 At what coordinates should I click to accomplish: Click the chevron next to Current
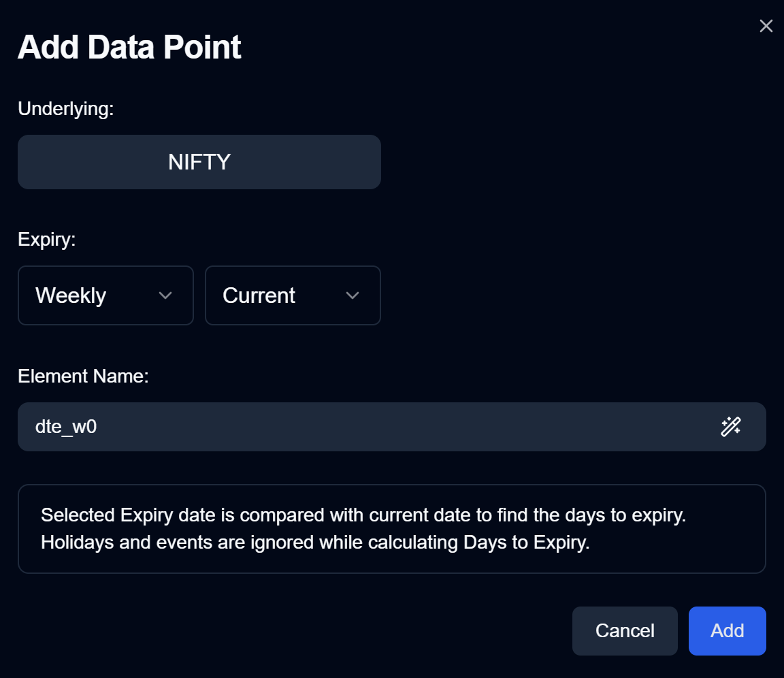pos(353,295)
